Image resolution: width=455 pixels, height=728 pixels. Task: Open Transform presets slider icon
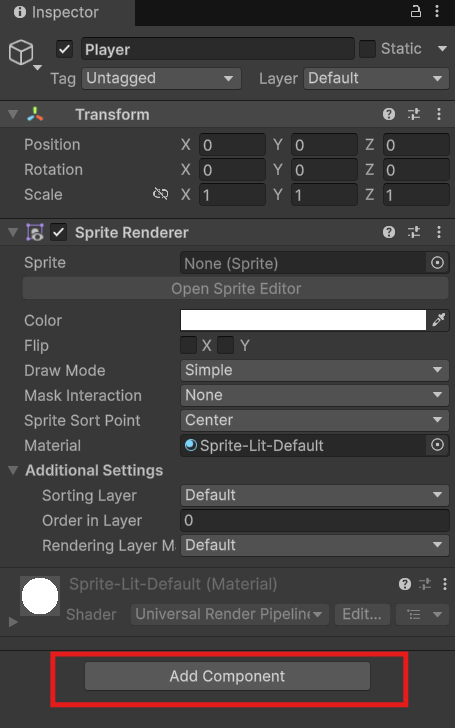[x=414, y=114]
